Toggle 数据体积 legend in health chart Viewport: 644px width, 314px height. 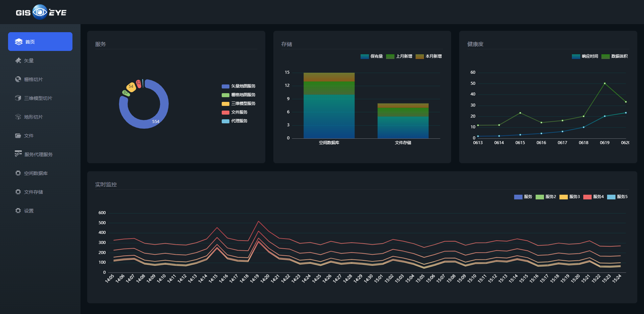(x=614, y=56)
